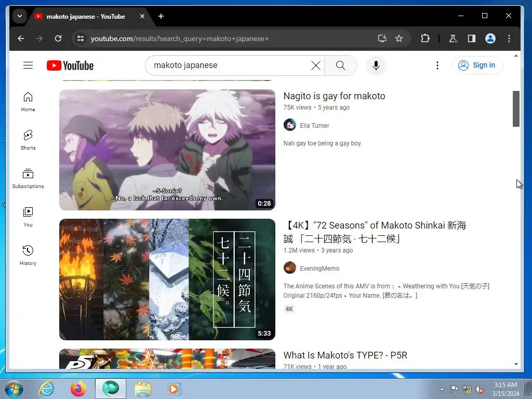
Task: Bookmark this page with the star
Action: [399, 38]
